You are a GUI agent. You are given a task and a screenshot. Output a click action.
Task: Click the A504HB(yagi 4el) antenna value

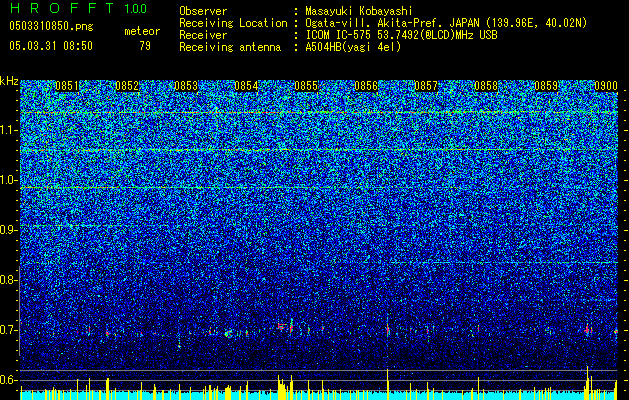353,47
